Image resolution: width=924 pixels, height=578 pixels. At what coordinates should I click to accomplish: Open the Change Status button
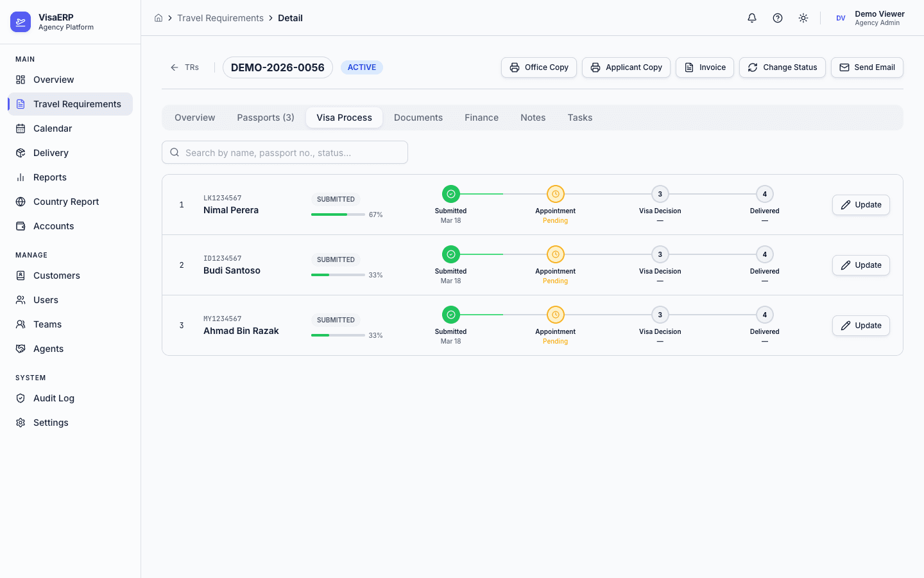tap(782, 67)
